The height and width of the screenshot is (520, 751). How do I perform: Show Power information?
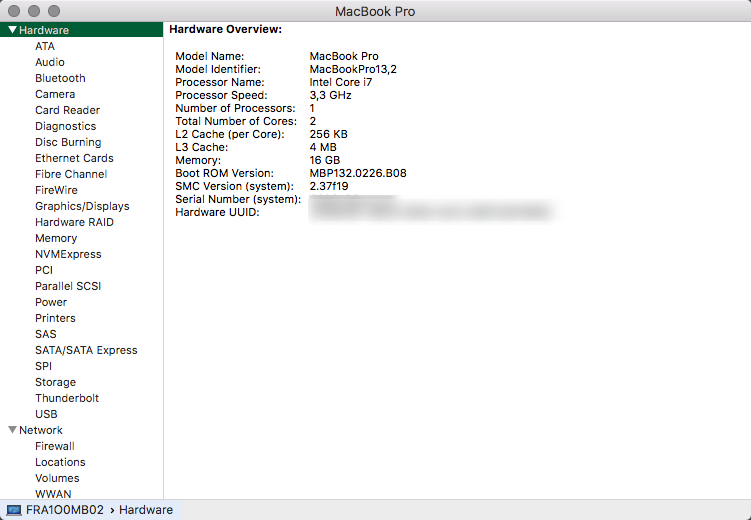51,302
